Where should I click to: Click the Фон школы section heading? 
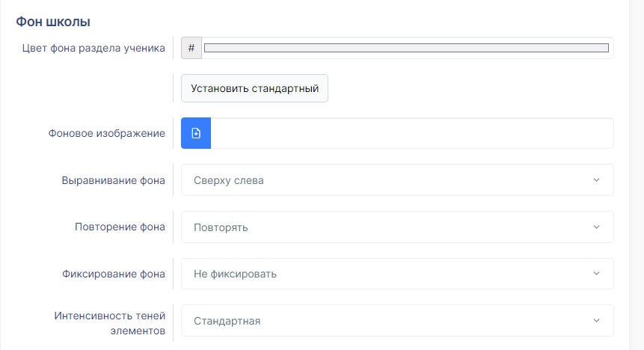(x=53, y=22)
